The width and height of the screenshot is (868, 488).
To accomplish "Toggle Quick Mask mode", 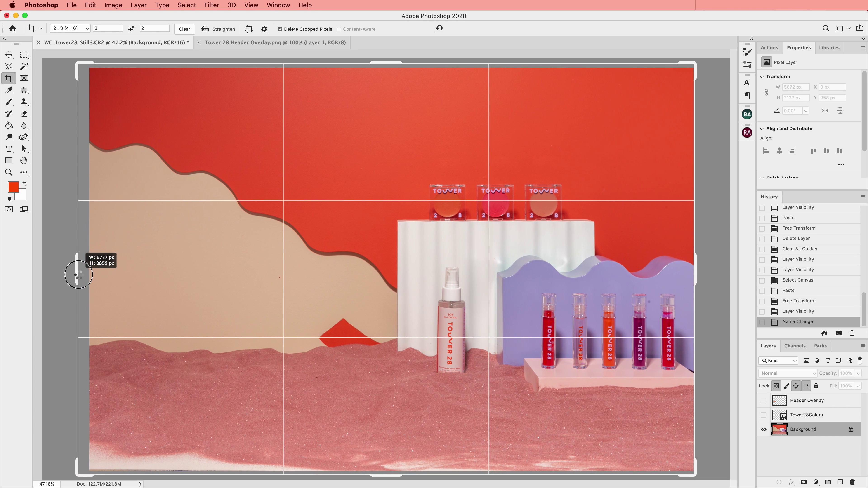I will click(9, 209).
